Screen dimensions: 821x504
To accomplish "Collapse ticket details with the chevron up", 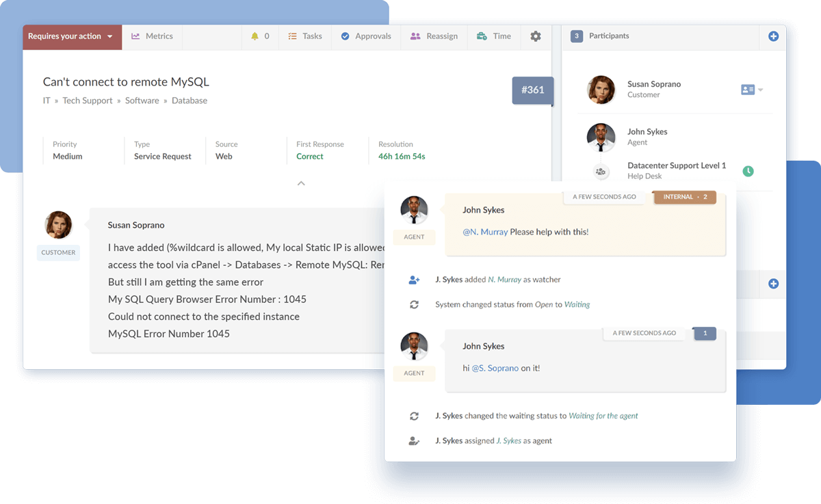I will point(301,183).
